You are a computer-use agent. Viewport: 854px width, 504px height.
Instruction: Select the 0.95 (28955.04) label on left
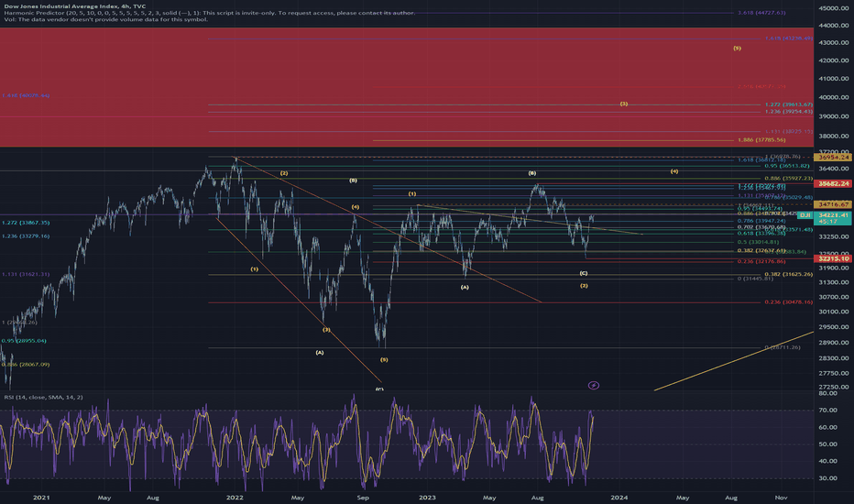pyautogui.click(x=24, y=341)
